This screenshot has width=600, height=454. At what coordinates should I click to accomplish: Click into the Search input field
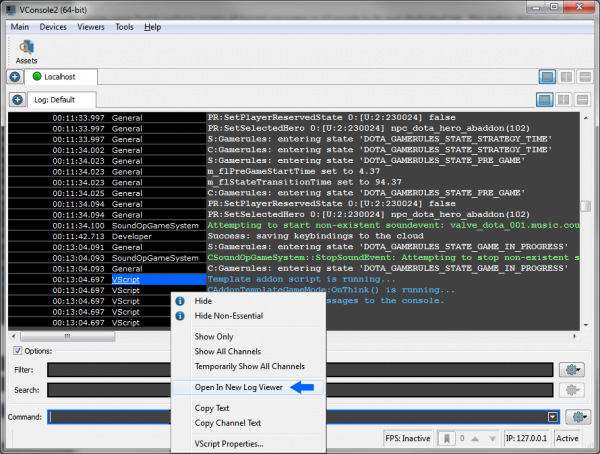tap(300, 390)
